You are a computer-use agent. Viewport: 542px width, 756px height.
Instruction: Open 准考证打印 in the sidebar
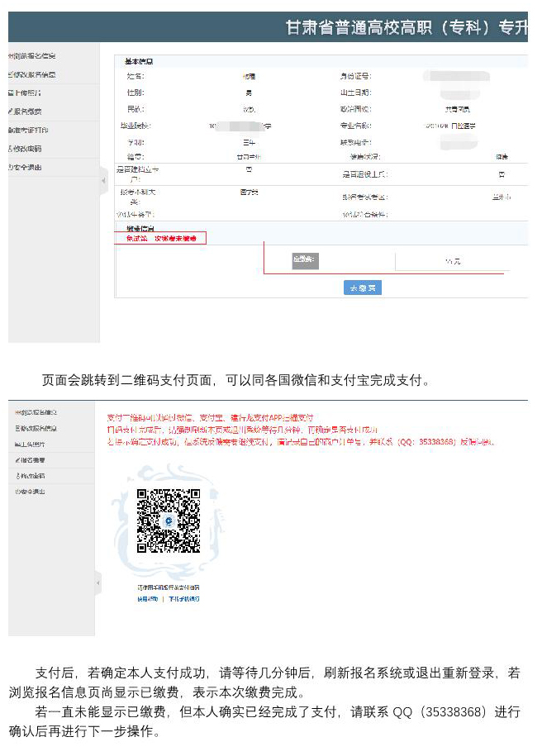[28, 131]
